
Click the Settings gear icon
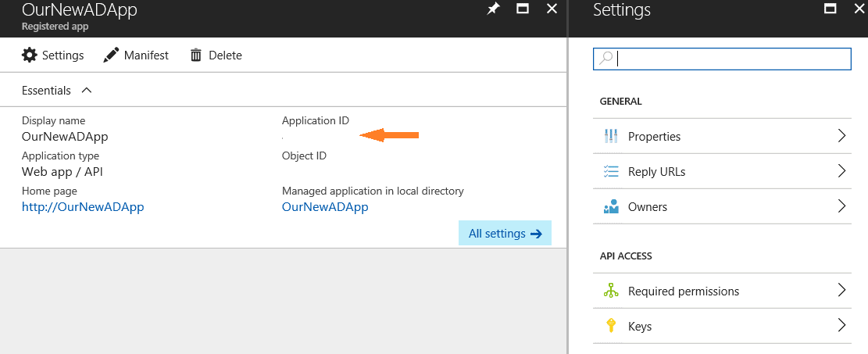29,55
